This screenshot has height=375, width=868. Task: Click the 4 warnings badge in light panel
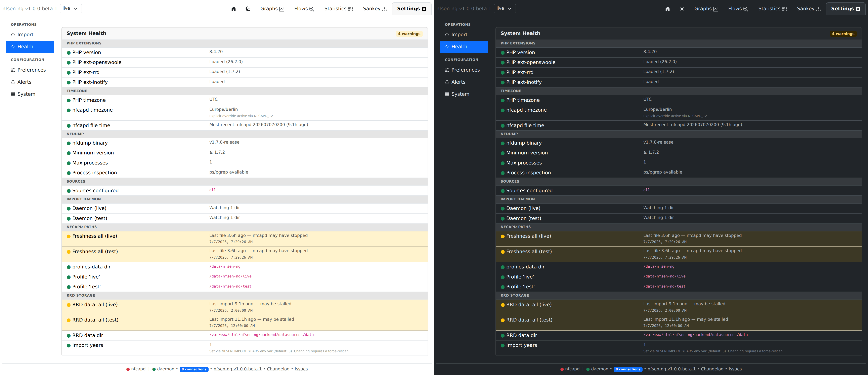[x=409, y=34]
